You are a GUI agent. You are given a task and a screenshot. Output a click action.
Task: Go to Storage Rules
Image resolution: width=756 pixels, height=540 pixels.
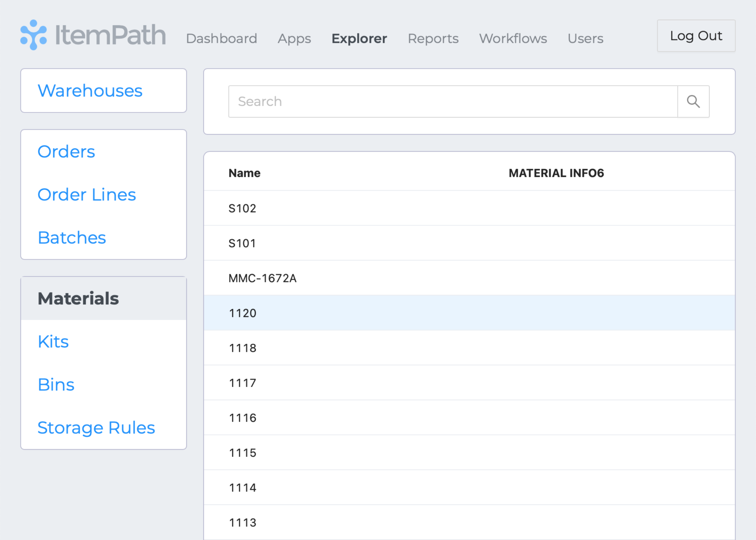point(96,428)
